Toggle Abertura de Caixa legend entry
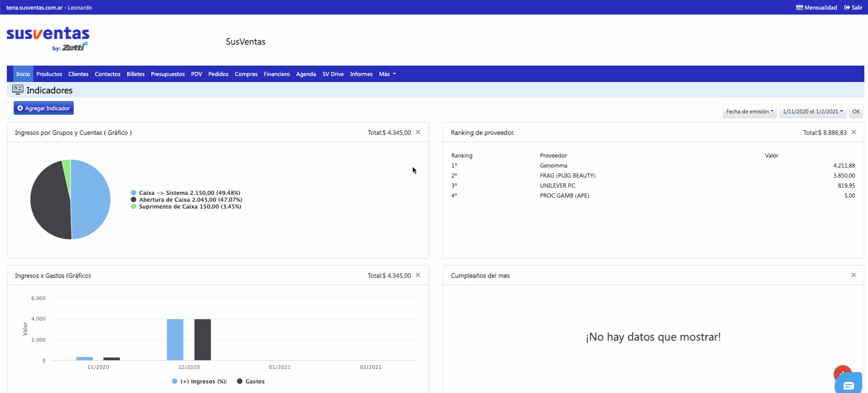The image size is (868, 393). pos(186,199)
